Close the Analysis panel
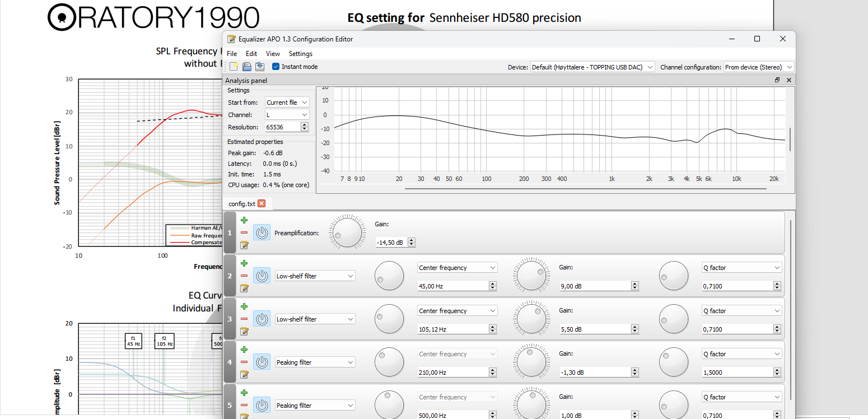 pos(789,80)
